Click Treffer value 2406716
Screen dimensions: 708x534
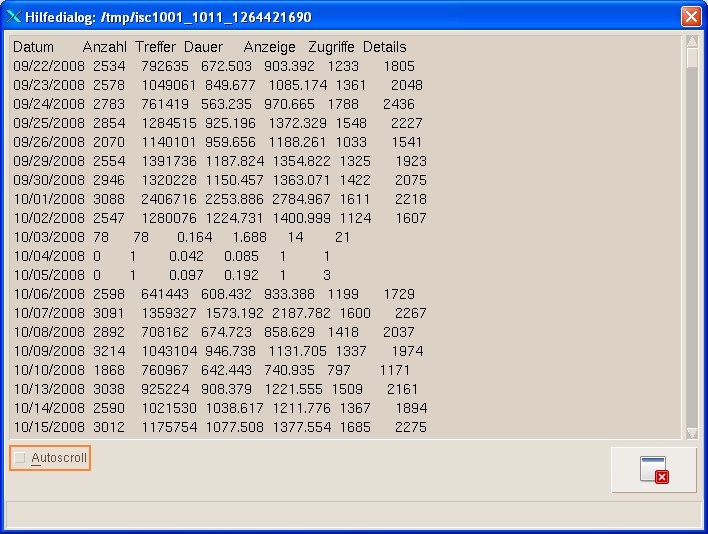pos(169,199)
